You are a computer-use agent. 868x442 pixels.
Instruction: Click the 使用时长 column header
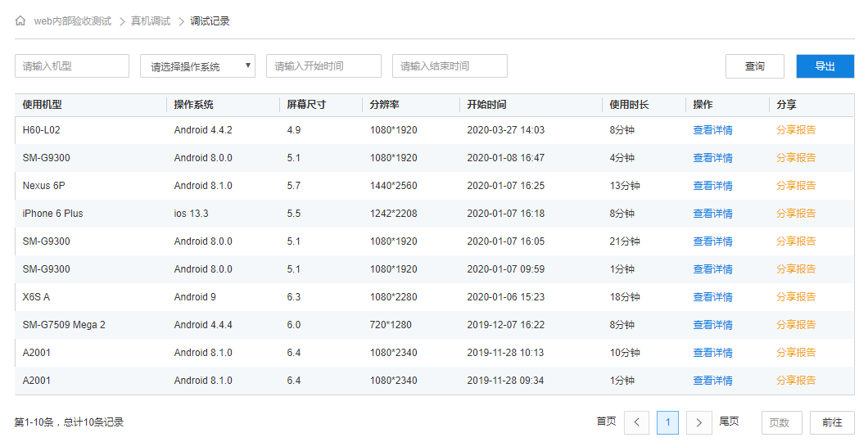pyautogui.click(x=630, y=105)
